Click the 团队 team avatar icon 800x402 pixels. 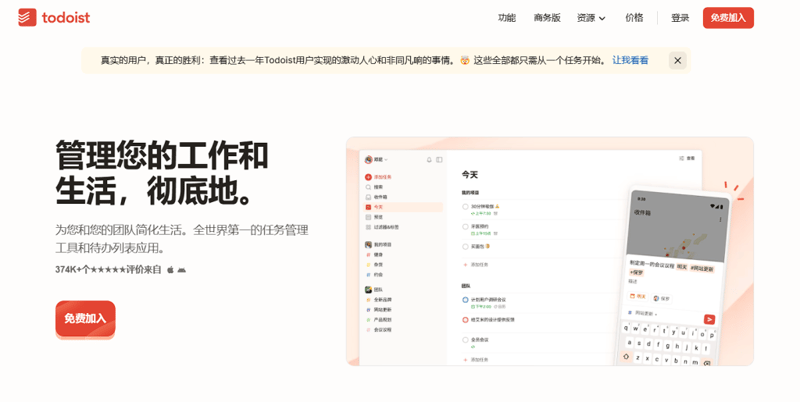pyautogui.click(x=368, y=289)
